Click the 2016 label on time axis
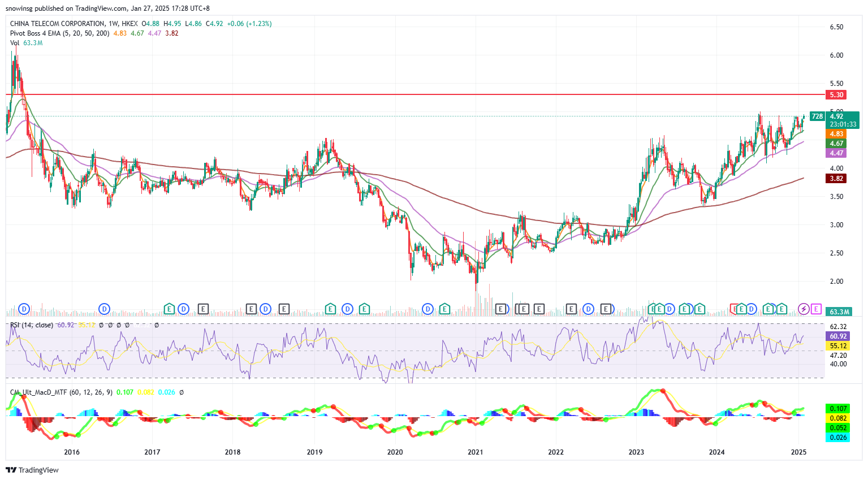This screenshot has width=868, height=480. (x=72, y=452)
